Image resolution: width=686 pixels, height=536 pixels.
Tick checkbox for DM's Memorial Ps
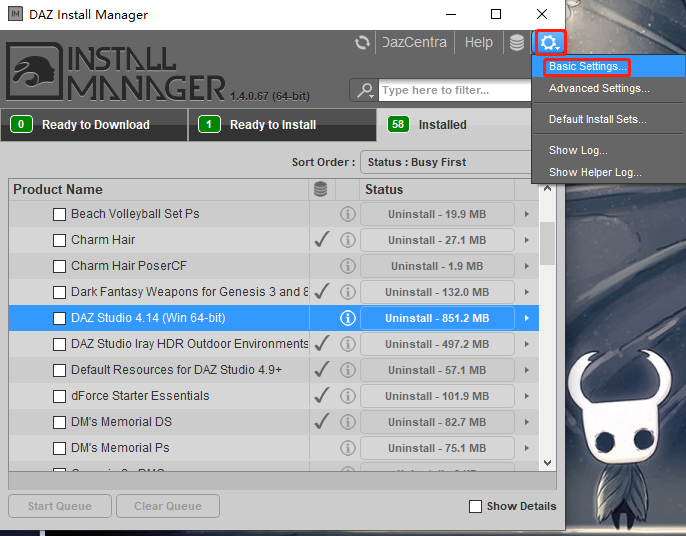[60, 448]
